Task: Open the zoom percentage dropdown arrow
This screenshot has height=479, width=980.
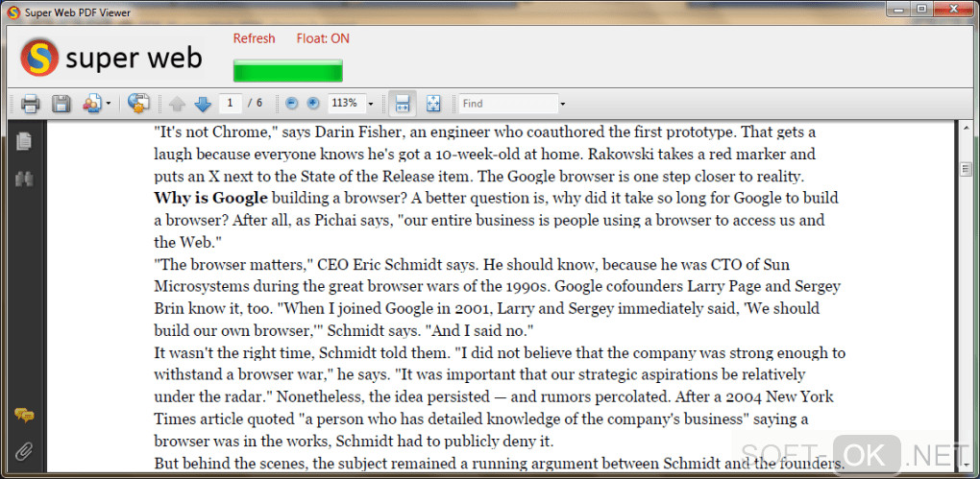Action: [x=371, y=104]
